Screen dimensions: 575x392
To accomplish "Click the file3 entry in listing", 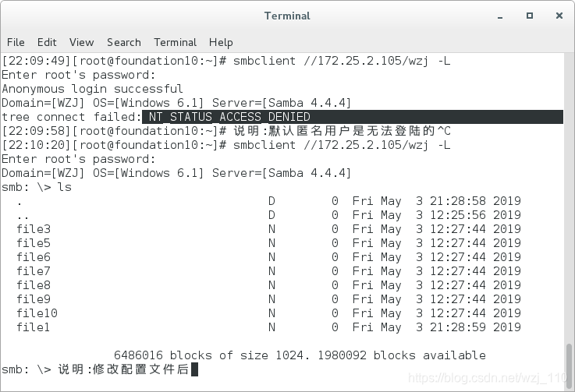I will pyautogui.click(x=34, y=229).
